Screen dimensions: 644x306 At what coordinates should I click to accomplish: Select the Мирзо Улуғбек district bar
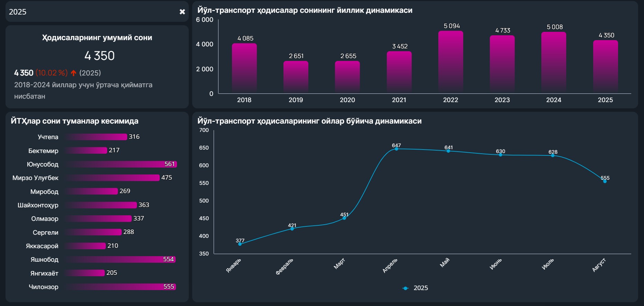click(113, 178)
